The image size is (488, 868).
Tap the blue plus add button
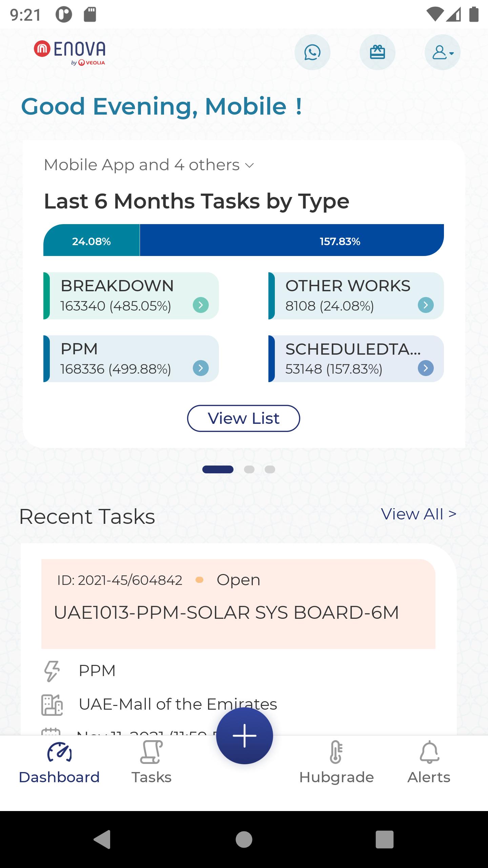pos(245,736)
